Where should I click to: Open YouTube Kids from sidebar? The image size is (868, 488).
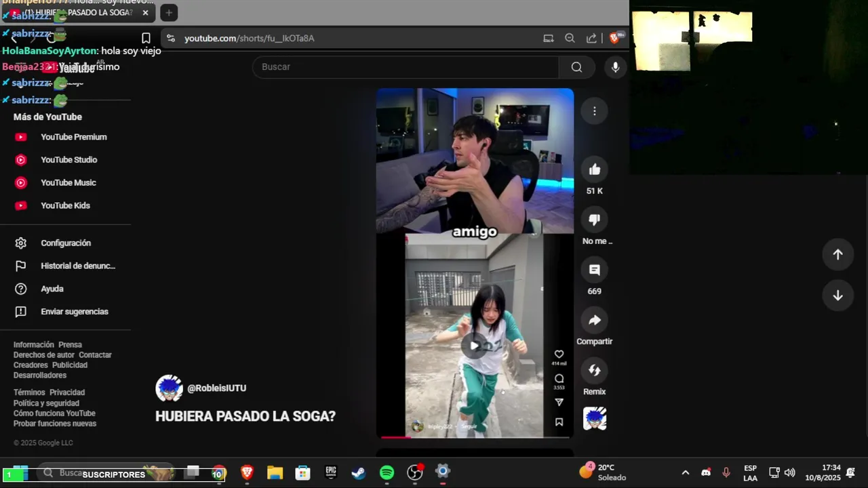pos(65,206)
